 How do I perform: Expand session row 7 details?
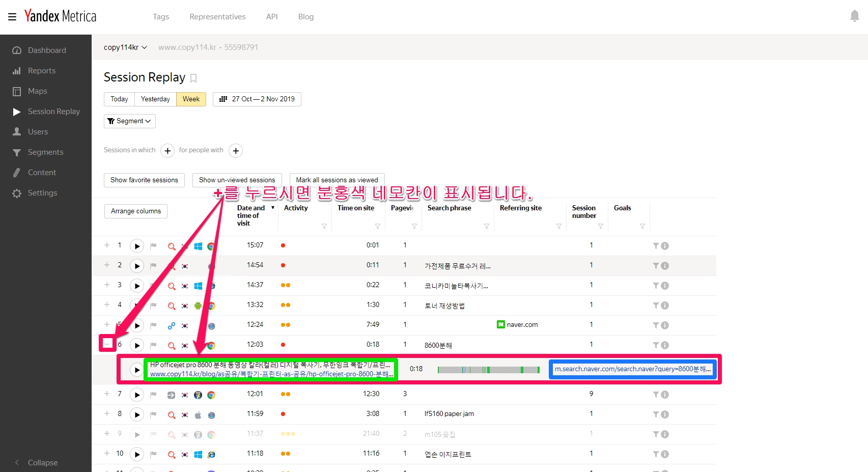107,394
